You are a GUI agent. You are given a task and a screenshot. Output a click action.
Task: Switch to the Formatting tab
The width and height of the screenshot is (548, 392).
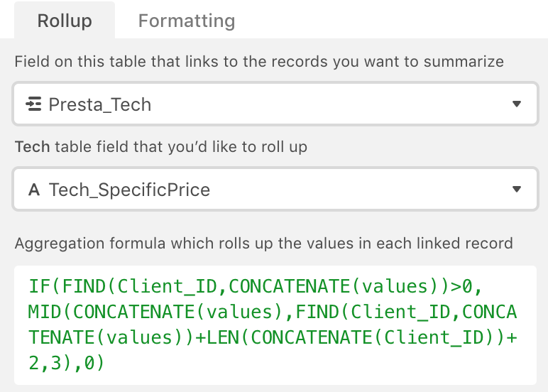[187, 21]
